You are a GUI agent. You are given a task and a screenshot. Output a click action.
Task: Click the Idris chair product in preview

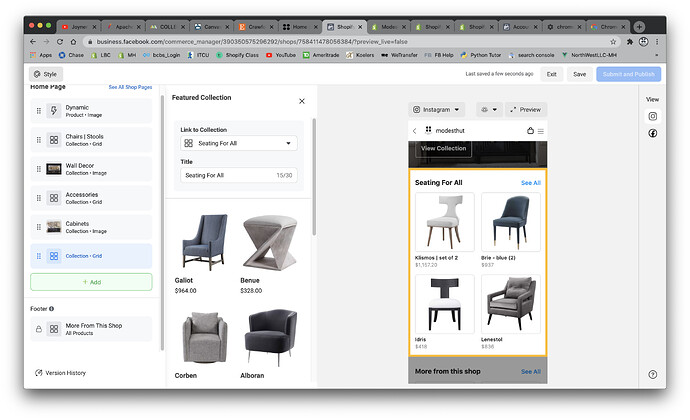pyautogui.click(x=444, y=304)
